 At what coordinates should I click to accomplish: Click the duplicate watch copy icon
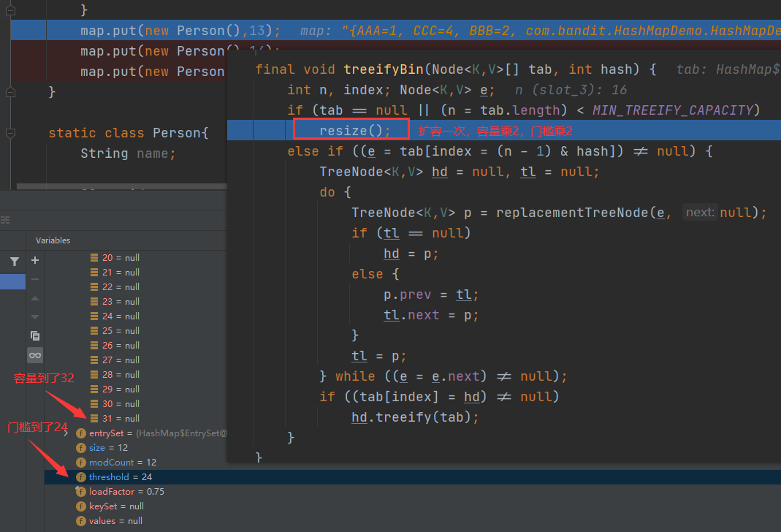35,335
